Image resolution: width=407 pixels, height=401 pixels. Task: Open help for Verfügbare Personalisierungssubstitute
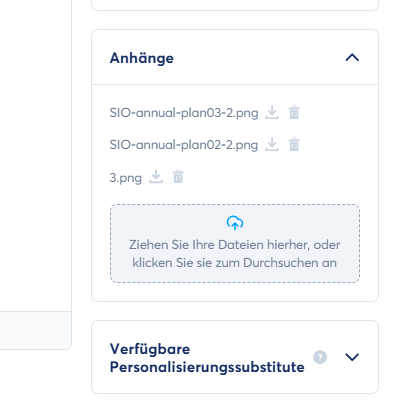[320, 357]
